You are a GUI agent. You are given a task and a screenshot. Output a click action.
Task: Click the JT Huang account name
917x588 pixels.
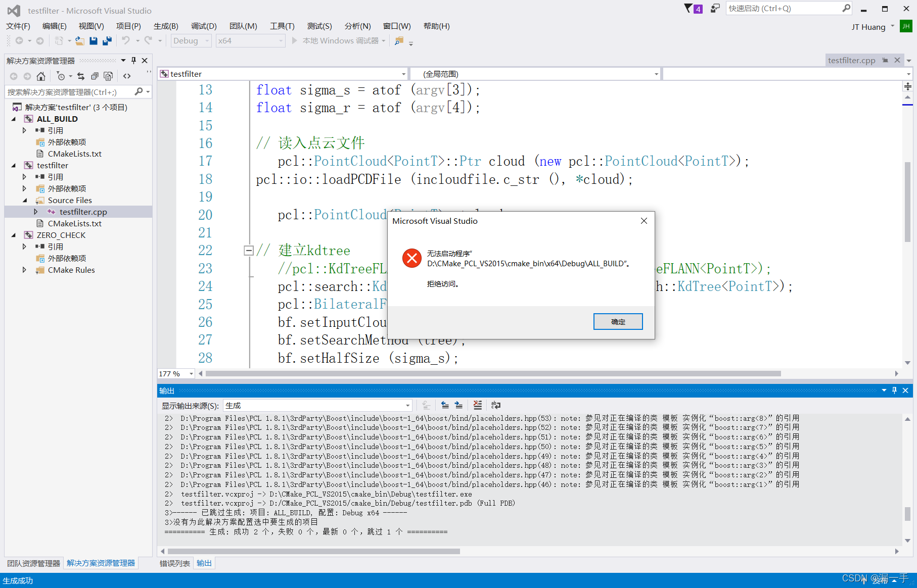pos(868,27)
